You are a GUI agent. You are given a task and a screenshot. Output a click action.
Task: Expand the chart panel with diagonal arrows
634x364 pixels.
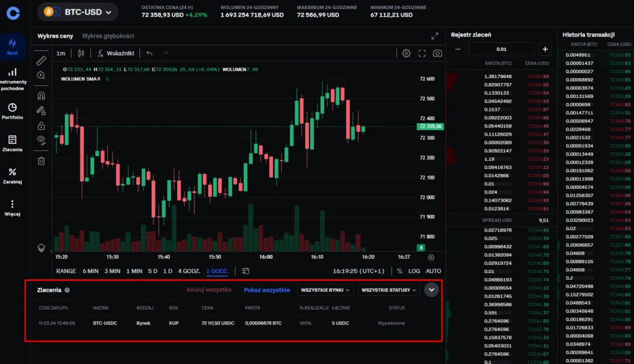pos(435,36)
